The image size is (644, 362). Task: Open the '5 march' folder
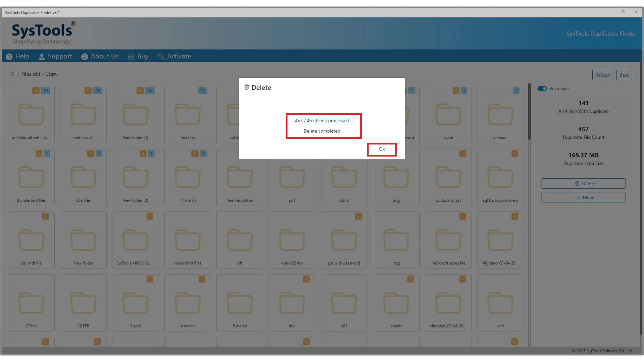click(x=240, y=303)
